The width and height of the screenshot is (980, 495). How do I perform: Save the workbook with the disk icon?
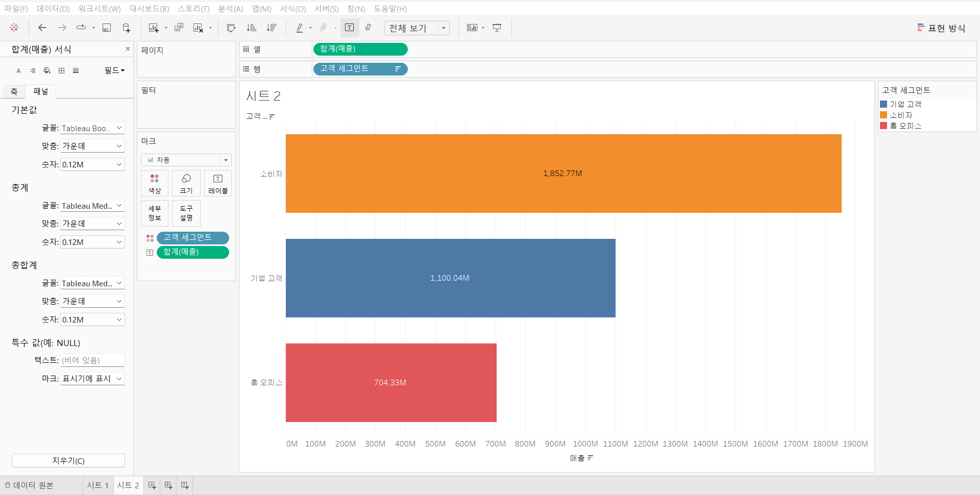coord(107,28)
